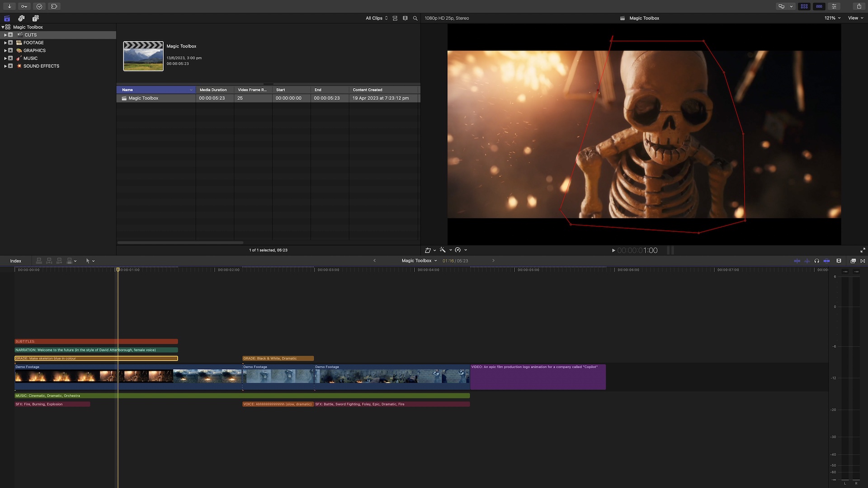Open the viewer 121% zoom dropdown
The width and height of the screenshot is (868, 488).
pos(832,18)
